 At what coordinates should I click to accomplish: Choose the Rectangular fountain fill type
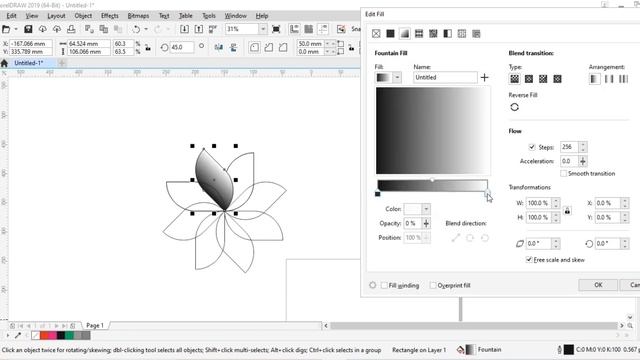tap(557, 79)
